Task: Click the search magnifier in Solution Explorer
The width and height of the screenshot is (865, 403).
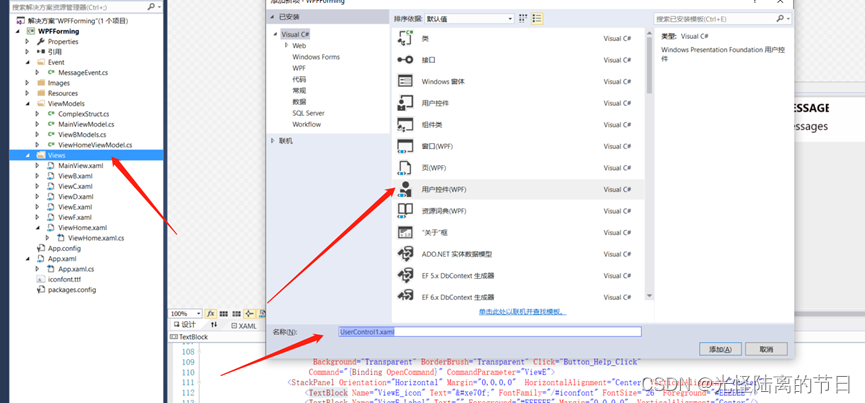Action: point(152,7)
